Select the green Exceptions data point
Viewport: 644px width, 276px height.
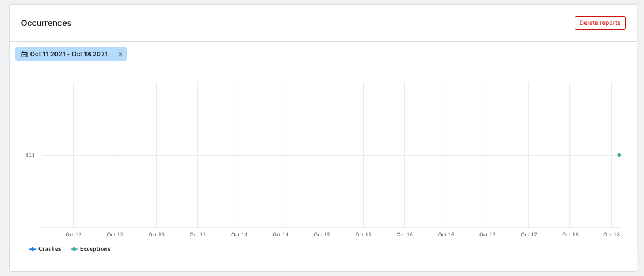tap(619, 155)
